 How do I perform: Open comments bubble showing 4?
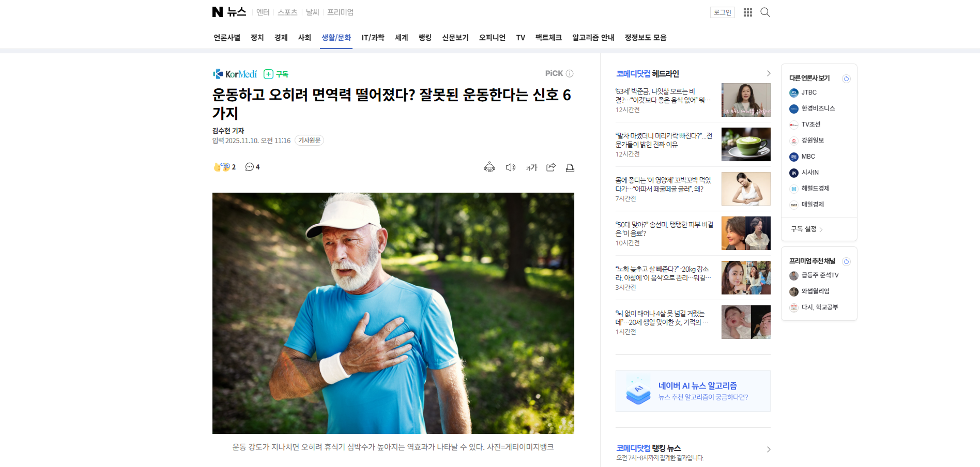[x=252, y=167]
